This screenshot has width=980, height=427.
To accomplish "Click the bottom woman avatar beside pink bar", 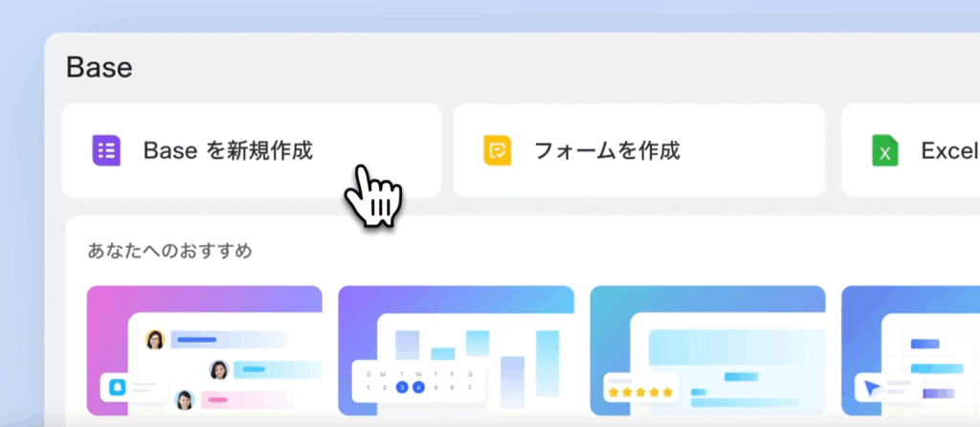I will (x=185, y=399).
